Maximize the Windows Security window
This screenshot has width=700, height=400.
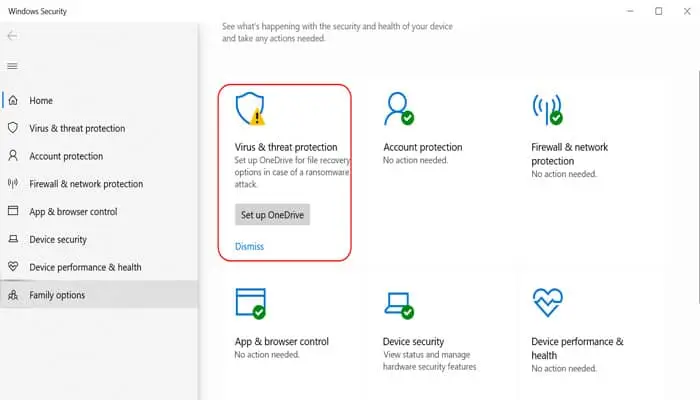pyautogui.click(x=658, y=11)
